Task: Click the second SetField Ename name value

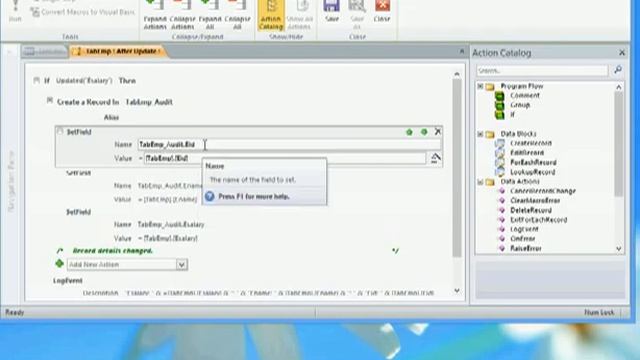Action: pyautogui.click(x=169, y=186)
